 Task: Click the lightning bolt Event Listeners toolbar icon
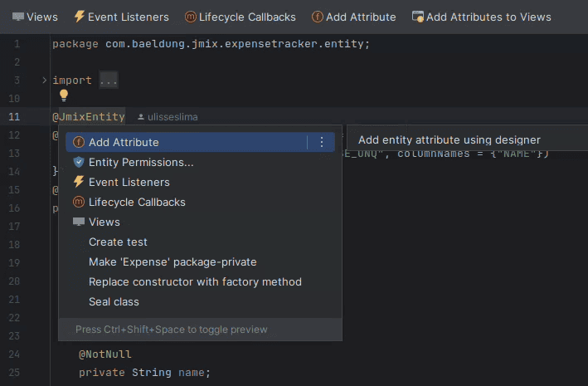pos(80,17)
